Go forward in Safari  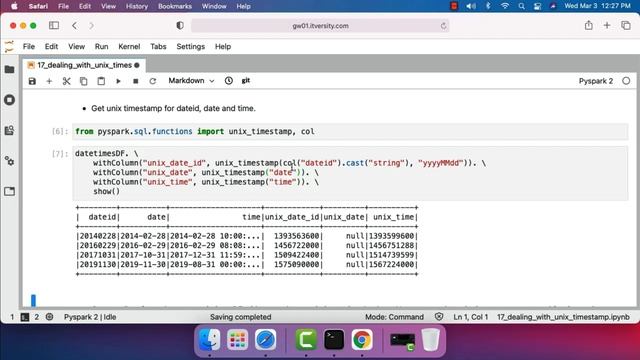91,25
